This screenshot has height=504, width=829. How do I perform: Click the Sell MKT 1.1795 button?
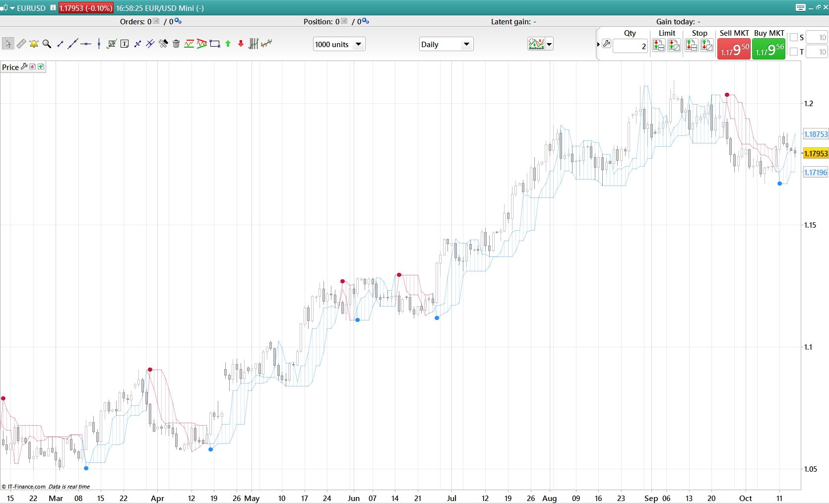[x=734, y=49]
